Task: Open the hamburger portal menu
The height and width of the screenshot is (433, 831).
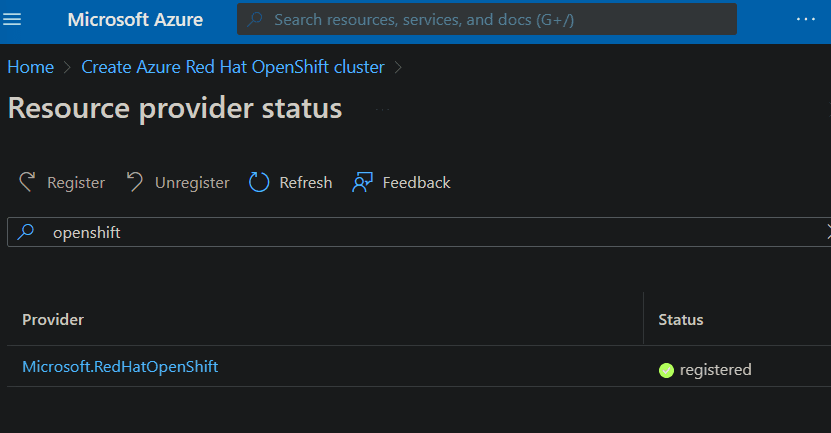Action: click(x=12, y=20)
